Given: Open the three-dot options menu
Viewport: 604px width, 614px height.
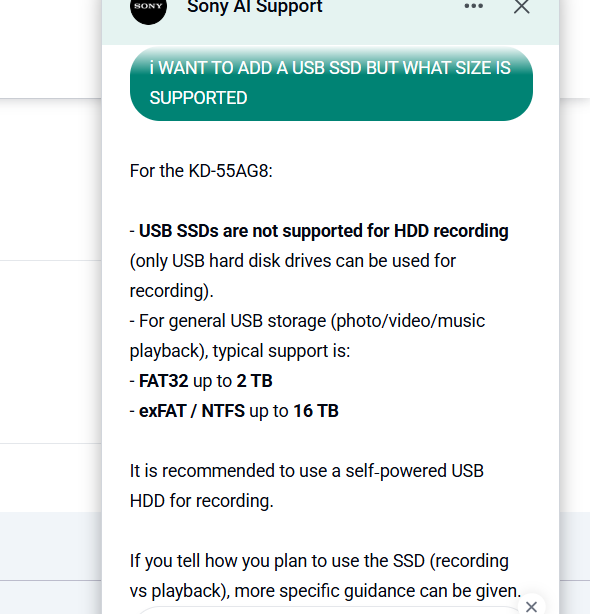Looking at the screenshot, I should point(473,6).
